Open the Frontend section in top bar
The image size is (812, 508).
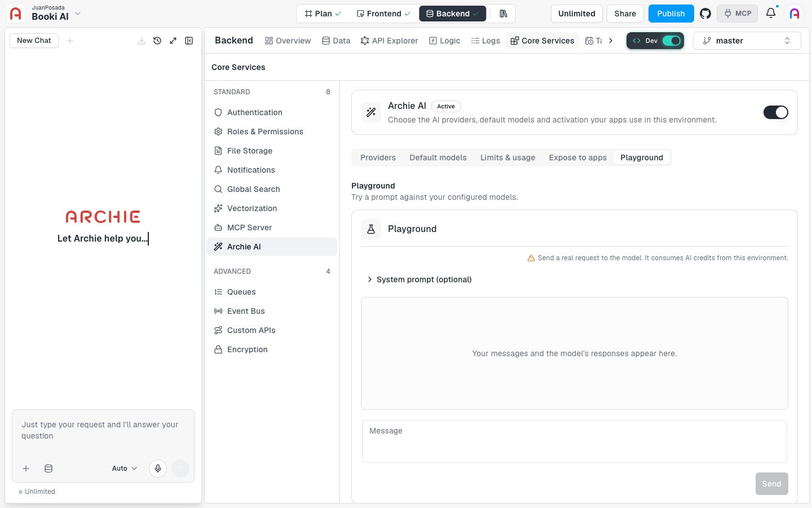click(x=383, y=14)
